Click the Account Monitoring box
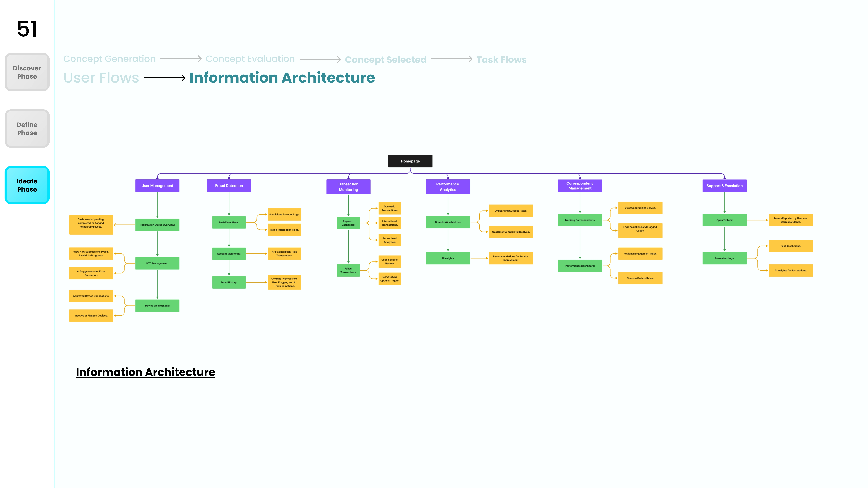Image resolution: width=868 pixels, height=488 pixels. 229,254
